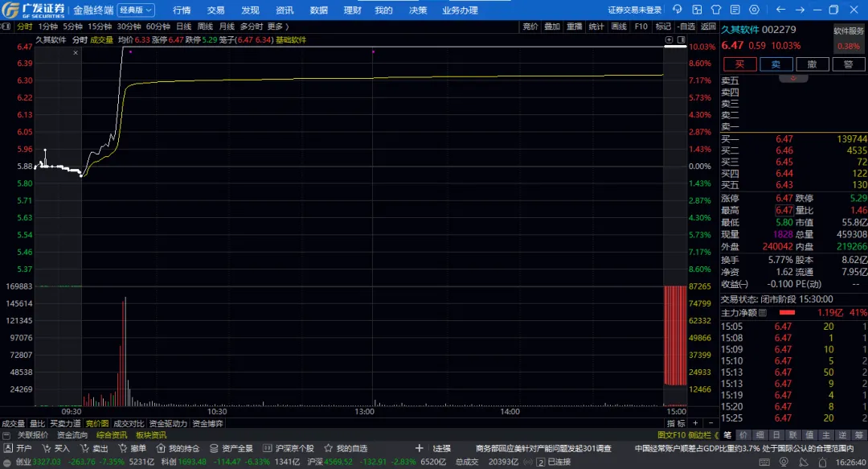Open 我的持仓 holdings icon
The width and height of the screenshot is (868, 469).
pyautogui.click(x=161, y=448)
